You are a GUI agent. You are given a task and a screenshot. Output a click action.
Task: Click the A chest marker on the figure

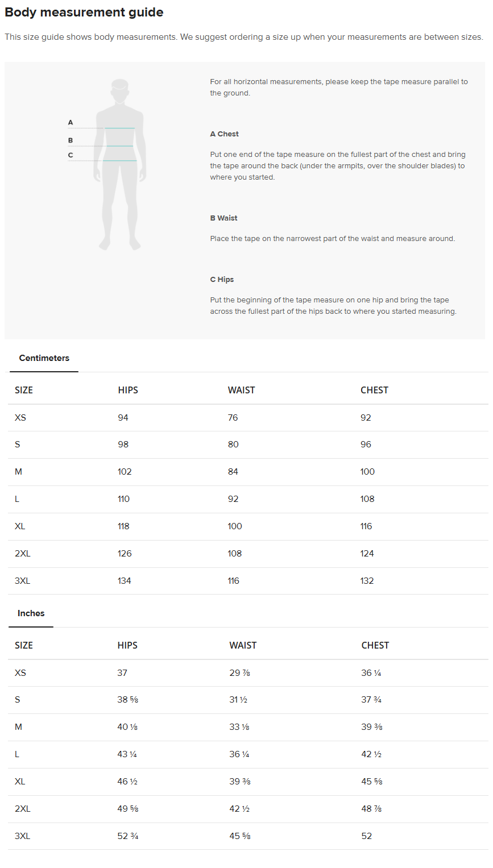71,123
